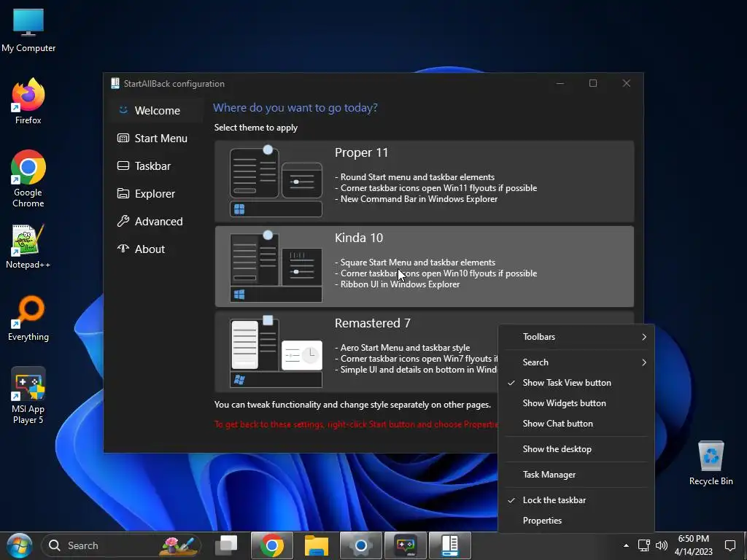Open Properties from the context menu
The image size is (747, 560).
tap(576, 521)
